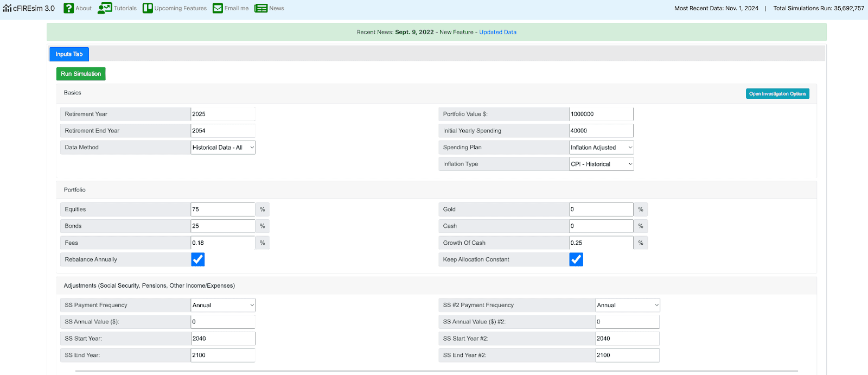Click the Equities percentage input field
868x375 pixels.
[x=223, y=209]
